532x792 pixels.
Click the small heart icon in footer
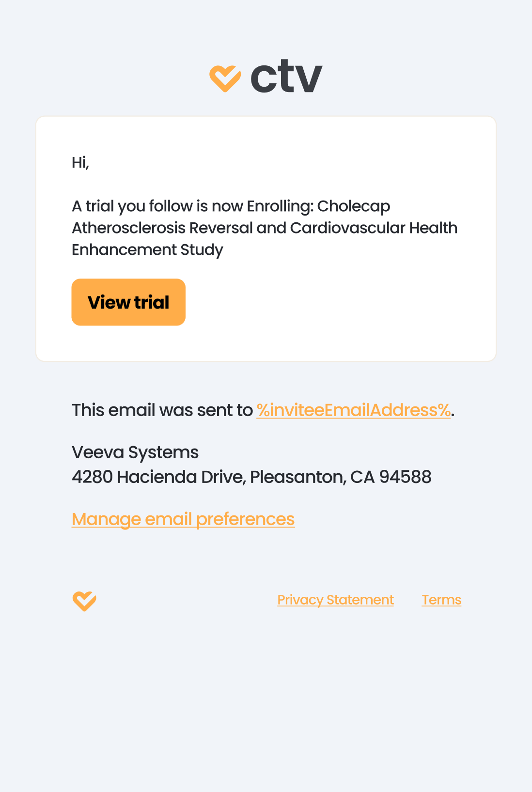84,601
